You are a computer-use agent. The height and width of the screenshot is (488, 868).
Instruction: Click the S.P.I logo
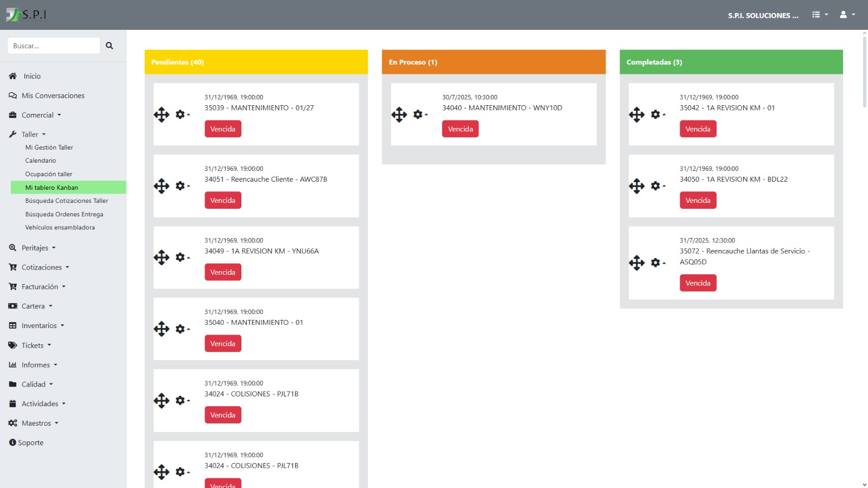click(26, 15)
